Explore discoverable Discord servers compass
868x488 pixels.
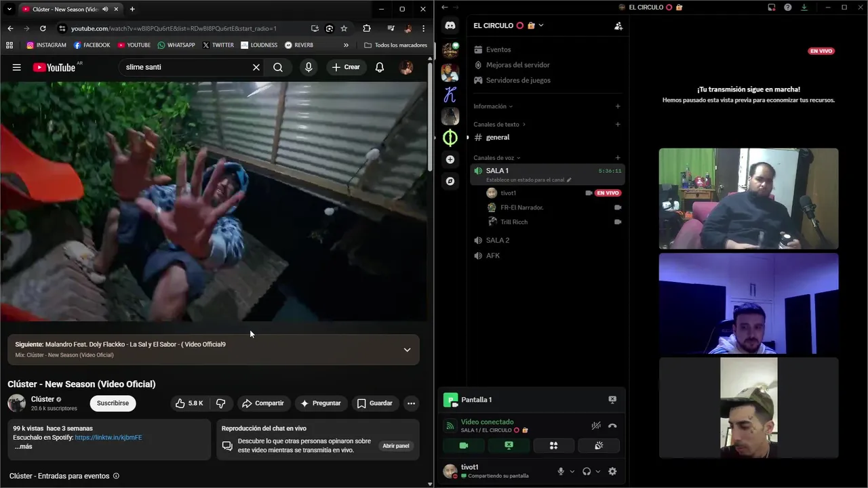click(450, 181)
